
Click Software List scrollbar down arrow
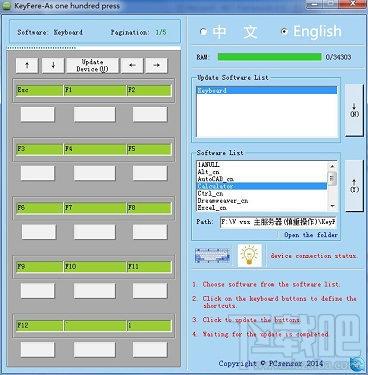pos(332,207)
